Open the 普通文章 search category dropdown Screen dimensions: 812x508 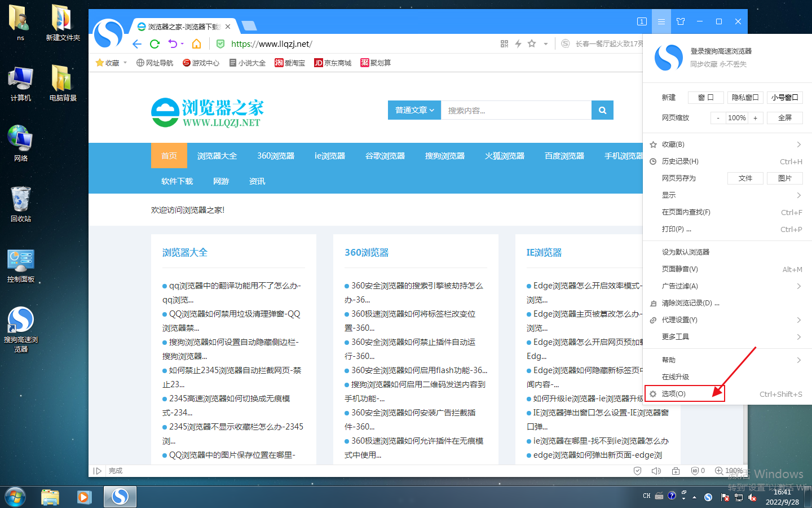[x=414, y=110]
